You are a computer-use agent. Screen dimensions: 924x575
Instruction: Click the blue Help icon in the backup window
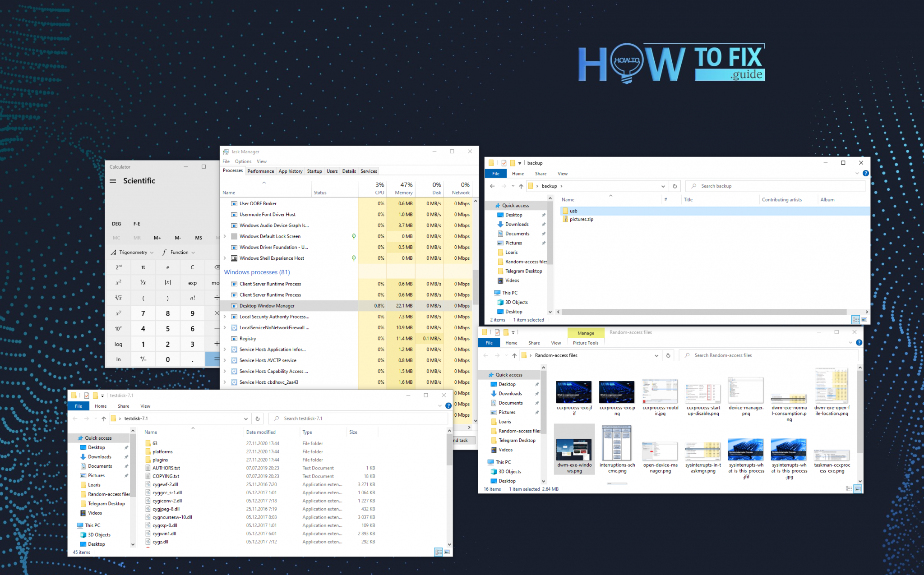pos(865,173)
